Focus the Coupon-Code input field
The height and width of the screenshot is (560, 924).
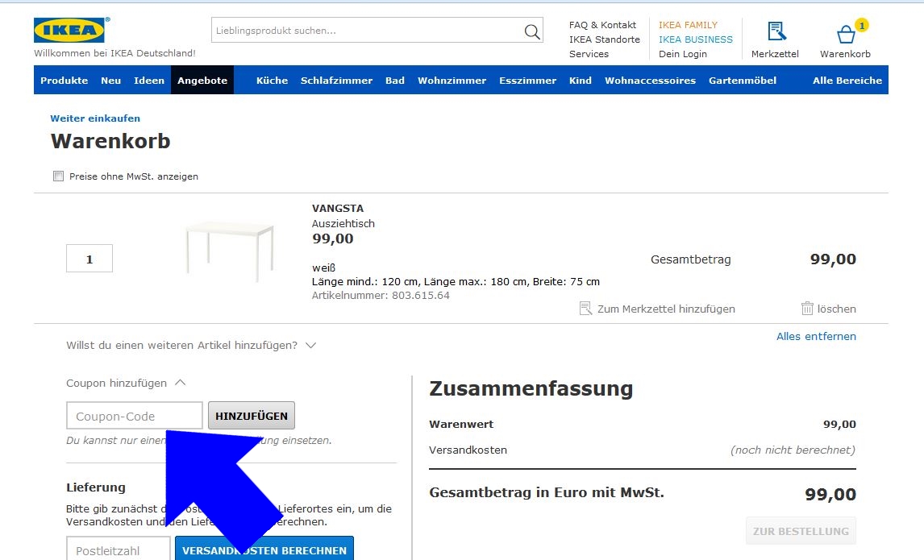(135, 416)
